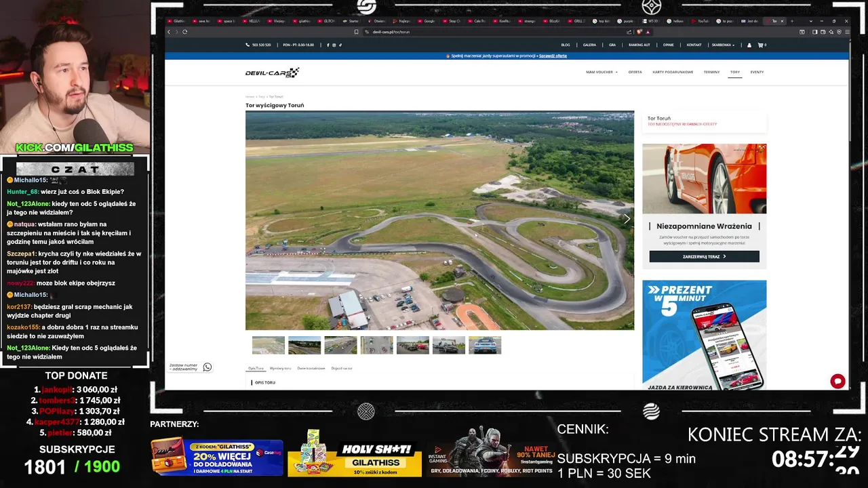Click the Prezent w 5 minut banner
Image resolution: width=868 pixels, height=488 pixels.
(x=704, y=335)
